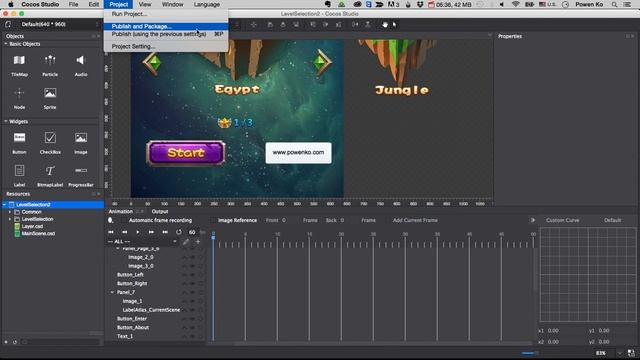Play the animation with the play button
This screenshot has height=360, width=640.
coord(138,232)
